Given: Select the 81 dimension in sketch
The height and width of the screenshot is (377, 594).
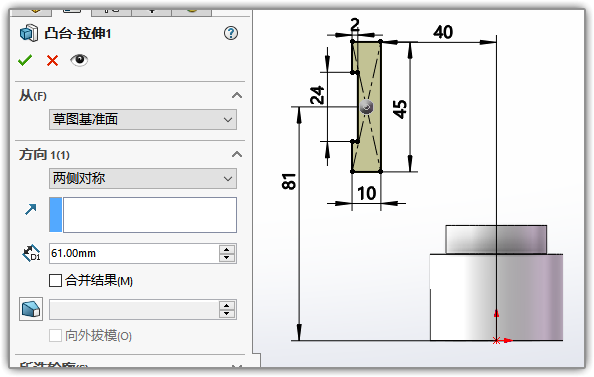Looking at the screenshot, I should (x=289, y=181).
